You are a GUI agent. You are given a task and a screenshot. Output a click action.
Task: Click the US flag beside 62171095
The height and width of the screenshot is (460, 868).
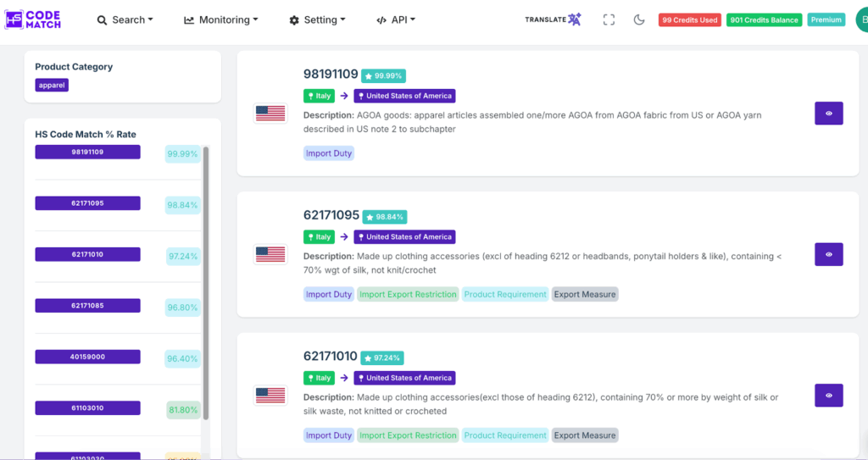[x=270, y=254]
